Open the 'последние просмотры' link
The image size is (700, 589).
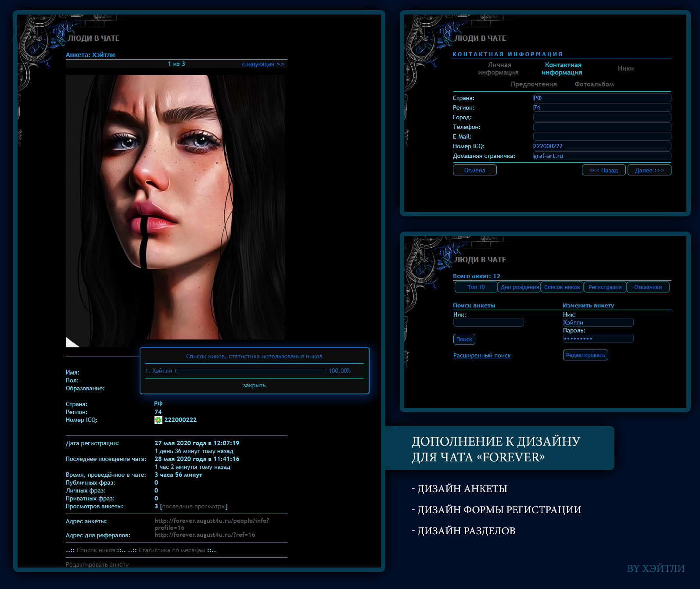click(x=194, y=507)
